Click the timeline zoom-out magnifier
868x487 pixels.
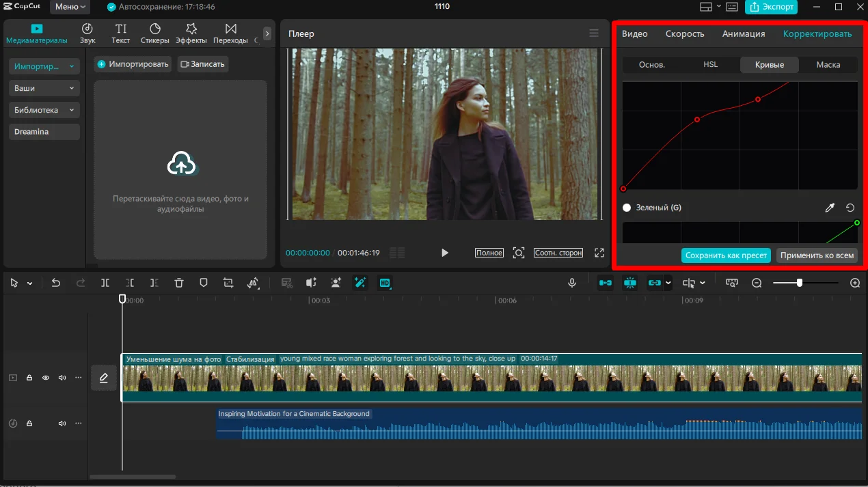click(x=757, y=283)
